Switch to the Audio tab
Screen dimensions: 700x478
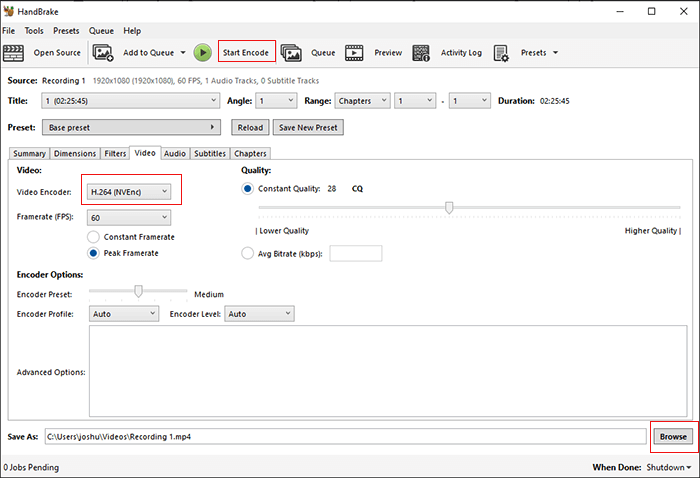(175, 154)
